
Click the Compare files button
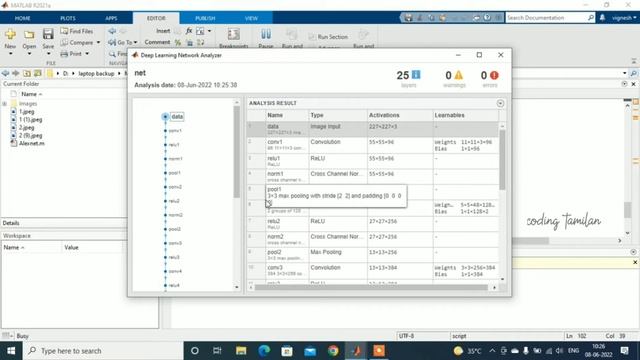77,42
